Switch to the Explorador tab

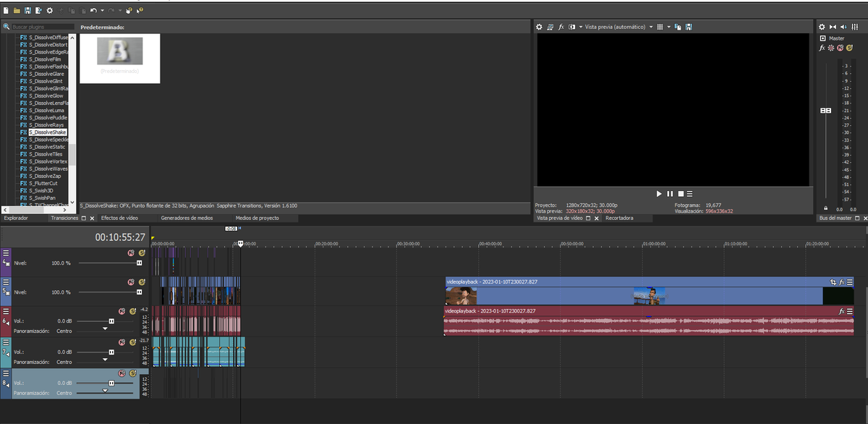pos(16,218)
